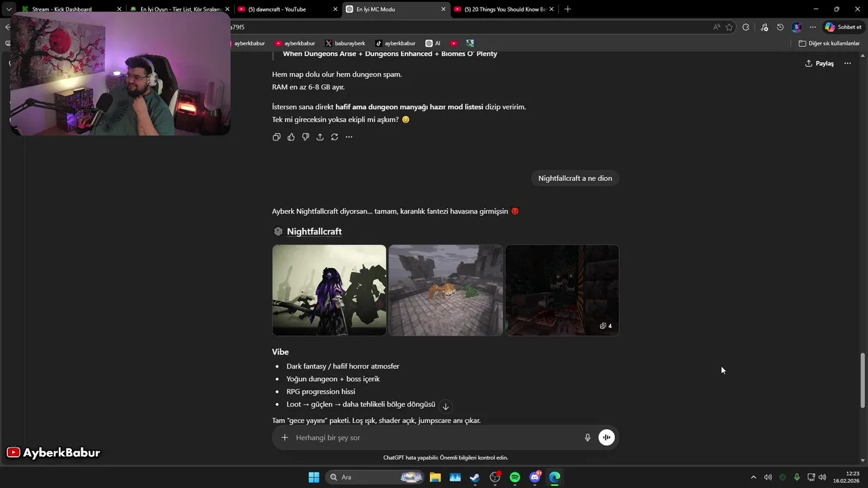
Task: Open first Nightfallcraft image of purple character
Action: (329, 290)
